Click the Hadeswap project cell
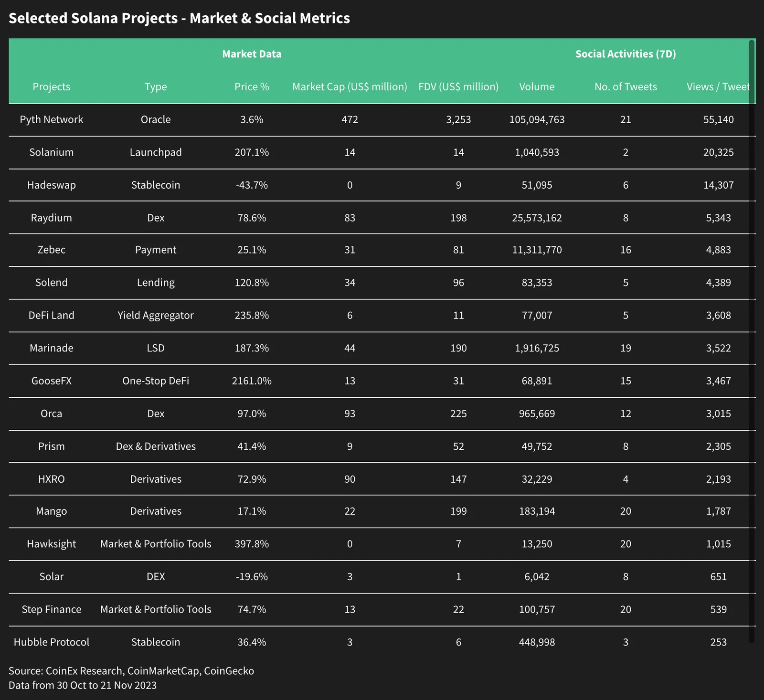Viewport: 764px width, 700px height. click(x=52, y=185)
